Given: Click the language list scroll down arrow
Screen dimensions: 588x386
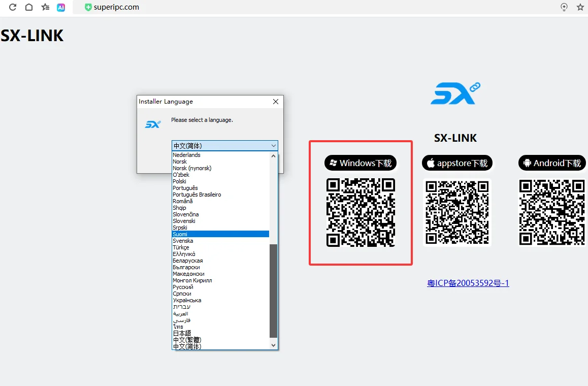Looking at the screenshot, I should (273, 345).
